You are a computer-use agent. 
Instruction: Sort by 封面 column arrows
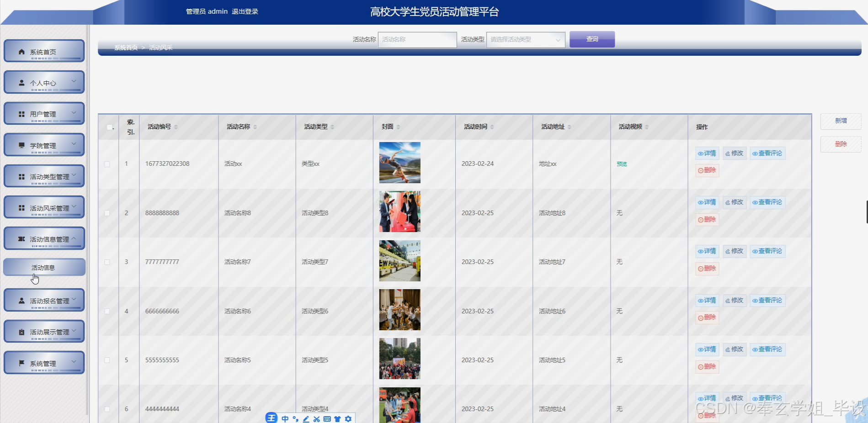pos(398,127)
